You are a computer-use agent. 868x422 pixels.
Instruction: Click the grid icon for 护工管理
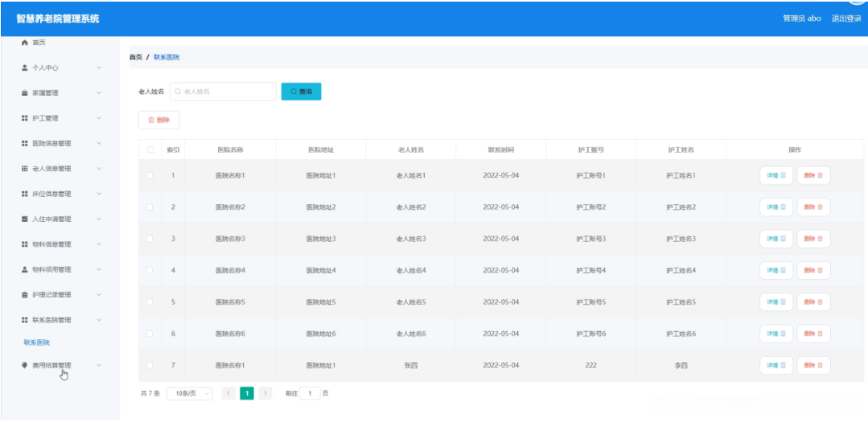pyautogui.click(x=24, y=118)
